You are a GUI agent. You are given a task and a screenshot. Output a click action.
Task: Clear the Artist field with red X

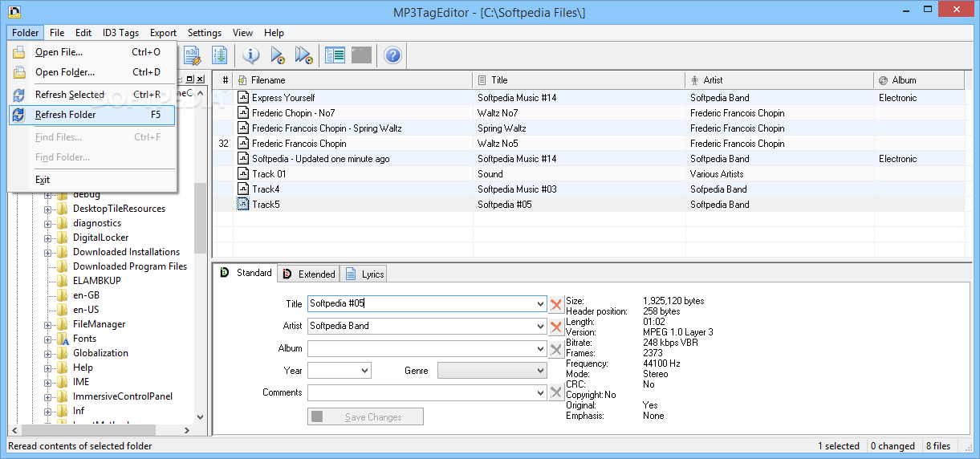coord(556,327)
